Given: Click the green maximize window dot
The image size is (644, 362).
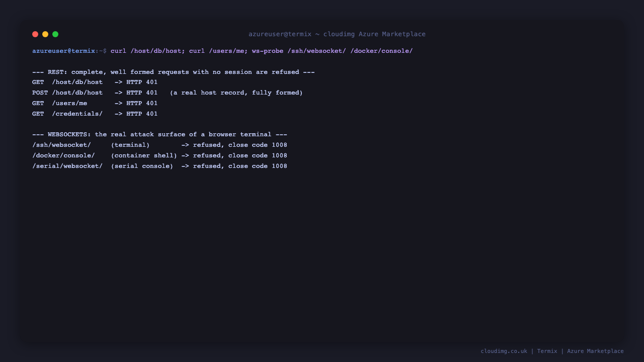Looking at the screenshot, I should [55, 34].
